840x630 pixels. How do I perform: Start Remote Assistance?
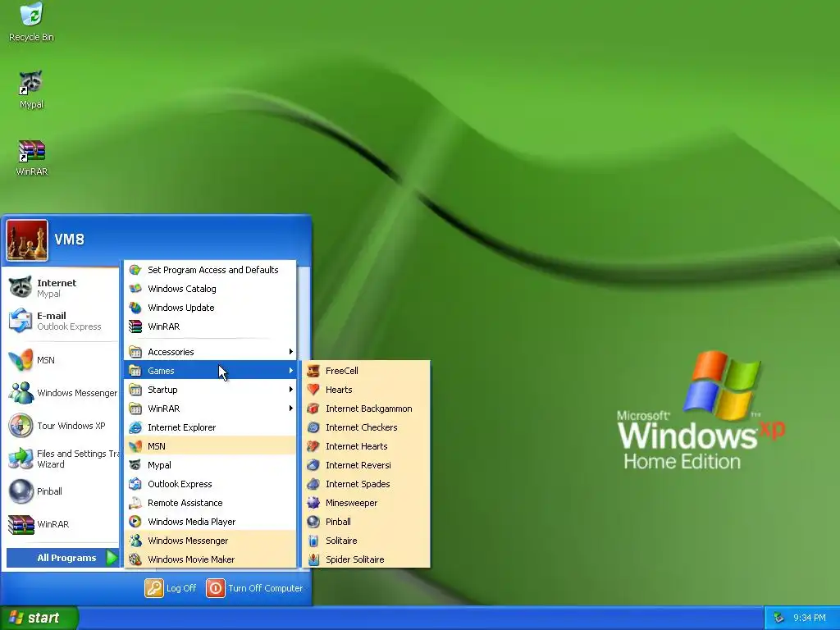pyautogui.click(x=210, y=503)
